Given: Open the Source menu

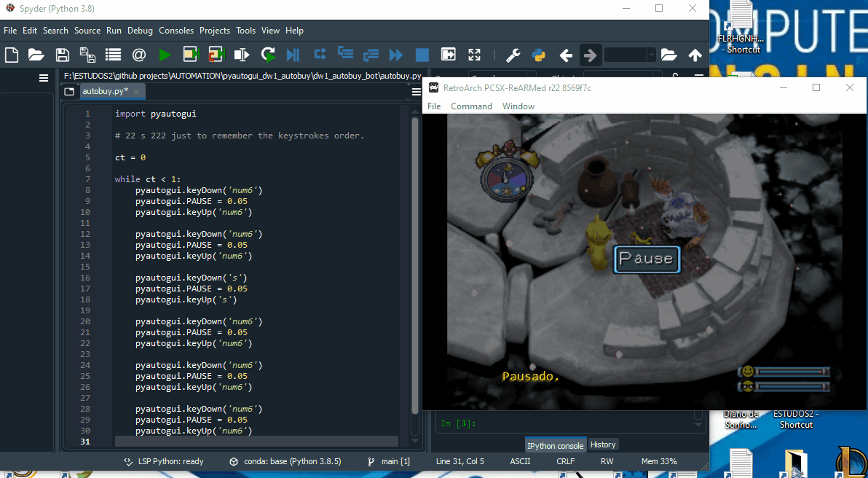Looking at the screenshot, I should 87,31.
